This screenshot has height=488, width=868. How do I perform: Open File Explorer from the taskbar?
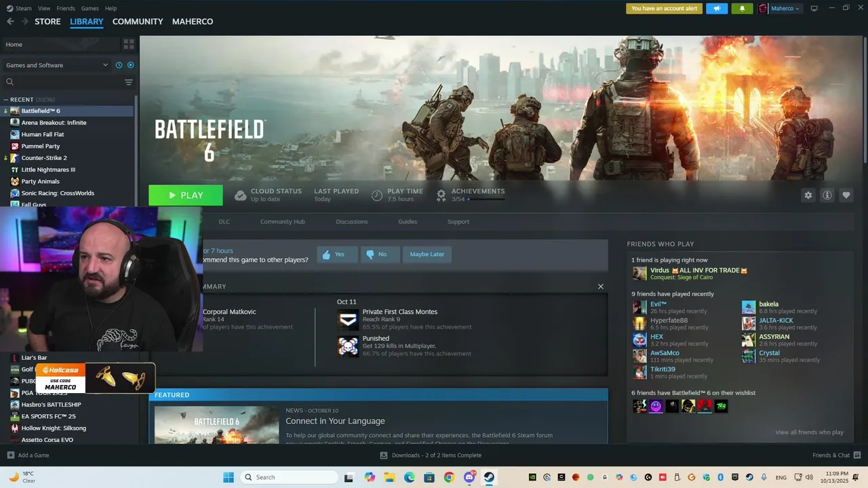389,477
